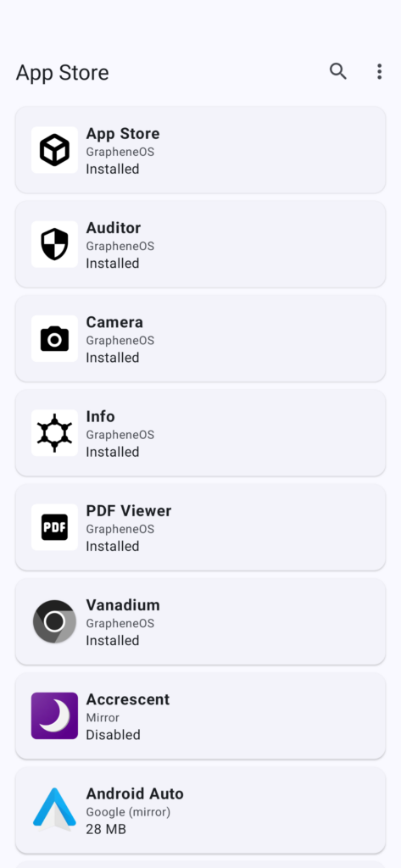Image resolution: width=401 pixels, height=868 pixels.
Task: Select the Android Auto 28 MB entry
Action: coord(200,810)
